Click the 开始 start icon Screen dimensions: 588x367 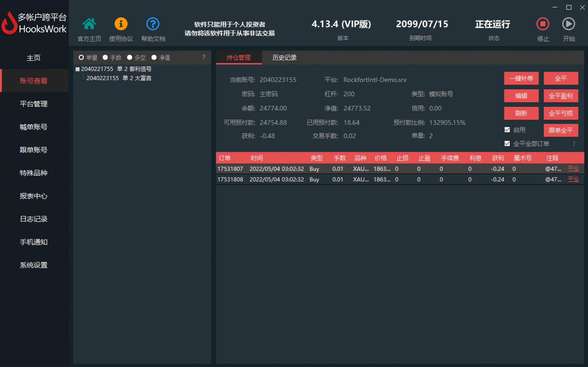[x=568, y=24]
